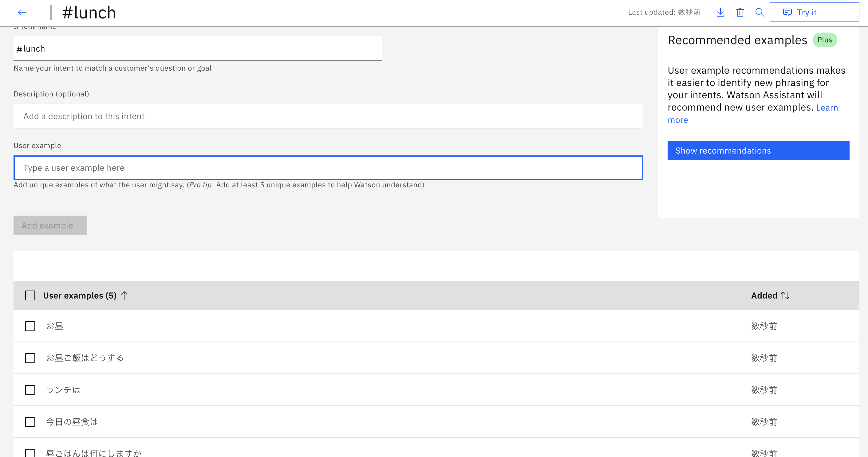Sort user examples with the up arrow
868x457 pixels.
pos(124,295)
